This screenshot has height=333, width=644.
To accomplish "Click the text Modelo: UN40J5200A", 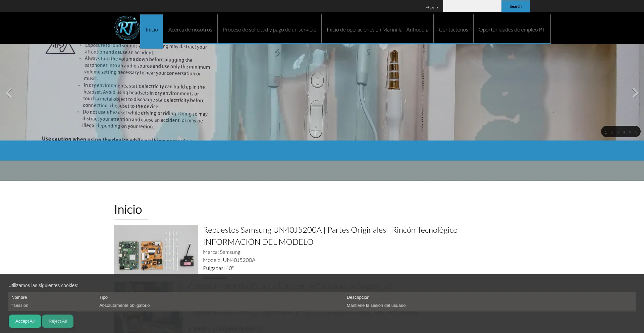I will [229, 260].
